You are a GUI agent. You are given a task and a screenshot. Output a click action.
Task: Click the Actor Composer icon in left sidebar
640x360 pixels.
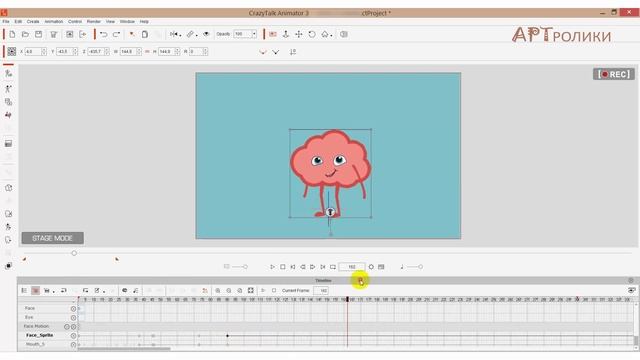(x=8, y=73)
